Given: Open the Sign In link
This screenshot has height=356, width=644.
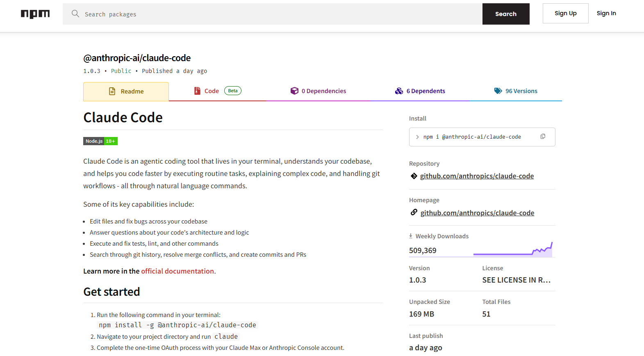Looking at the screenshot, I should click(x=606, y=13).
